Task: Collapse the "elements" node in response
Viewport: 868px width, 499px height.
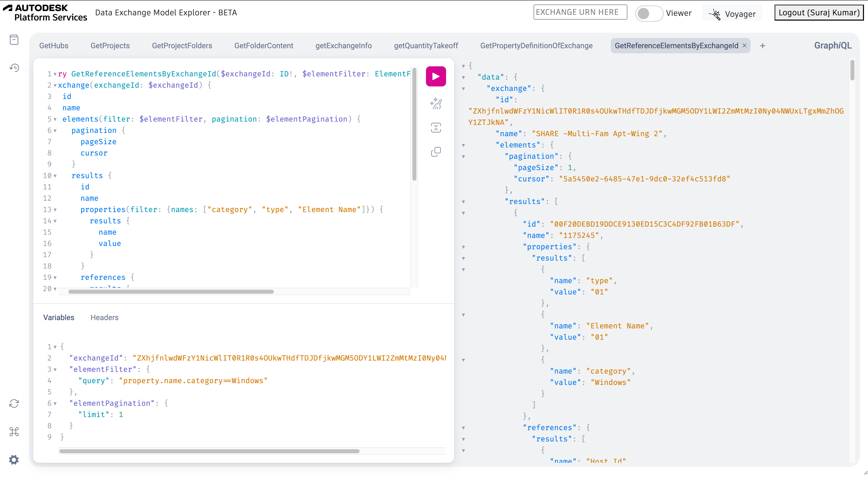Action: tap(463, 145)
